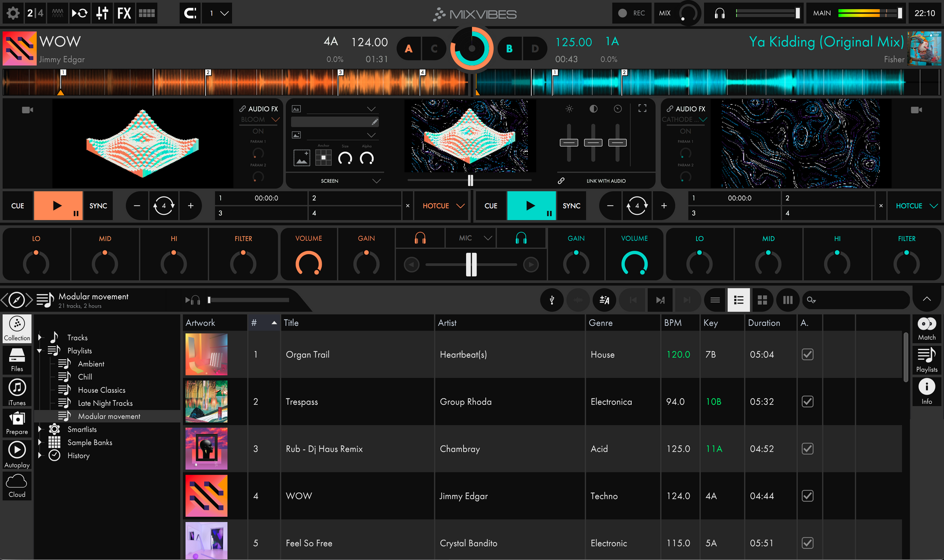This screenshot has height=560, width=944.
Task: Click the Trespass album artwork thumbnail
Action: pos(206,401)
